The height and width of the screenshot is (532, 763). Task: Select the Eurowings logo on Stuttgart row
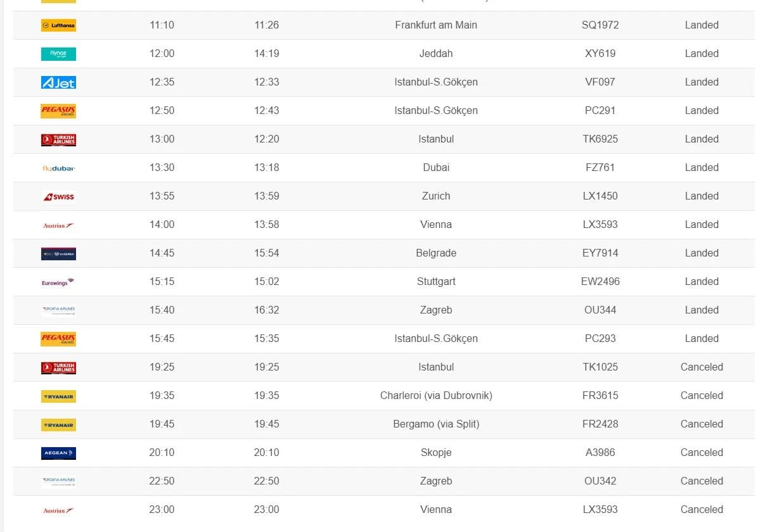point(58,282)
